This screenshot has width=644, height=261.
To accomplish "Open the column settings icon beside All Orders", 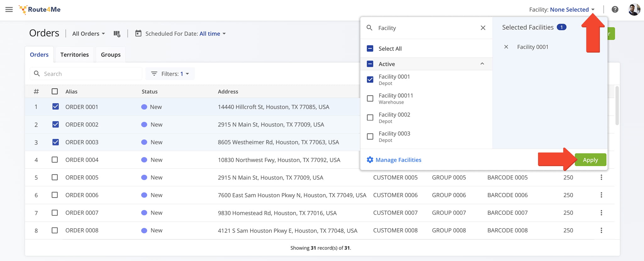I will click(117, 34).
